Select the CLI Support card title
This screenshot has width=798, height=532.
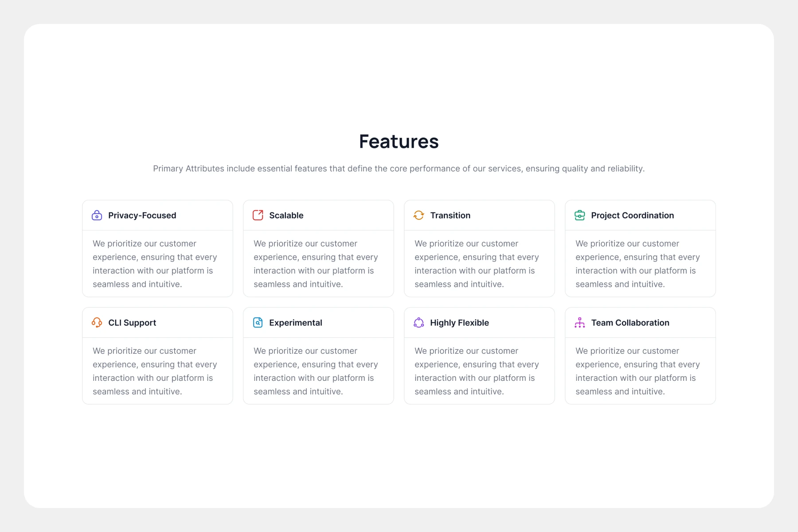click(132, 323)
